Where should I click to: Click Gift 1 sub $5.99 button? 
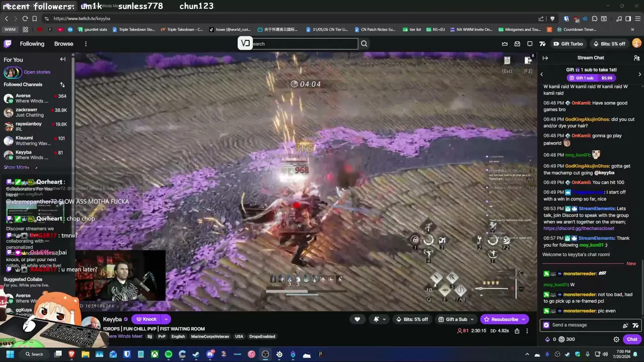pos(591,78)
